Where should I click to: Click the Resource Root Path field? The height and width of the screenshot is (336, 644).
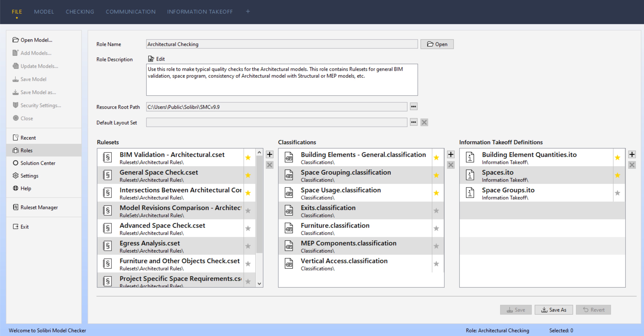pyautogui.click(x=277, y=107)
